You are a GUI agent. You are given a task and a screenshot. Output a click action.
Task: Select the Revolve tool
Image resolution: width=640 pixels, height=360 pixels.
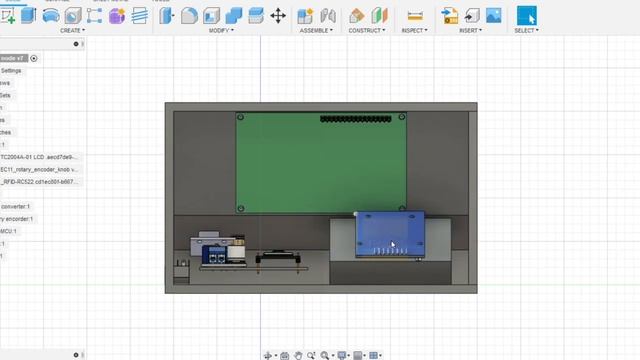[x=51, y=16]
